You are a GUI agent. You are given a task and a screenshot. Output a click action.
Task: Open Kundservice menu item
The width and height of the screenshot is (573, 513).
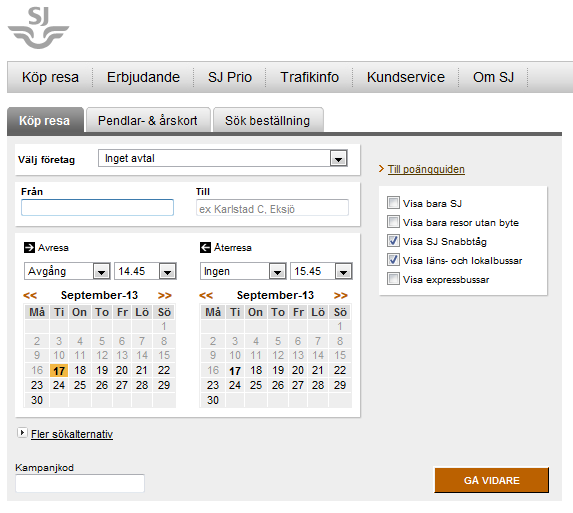click(406, 77)
